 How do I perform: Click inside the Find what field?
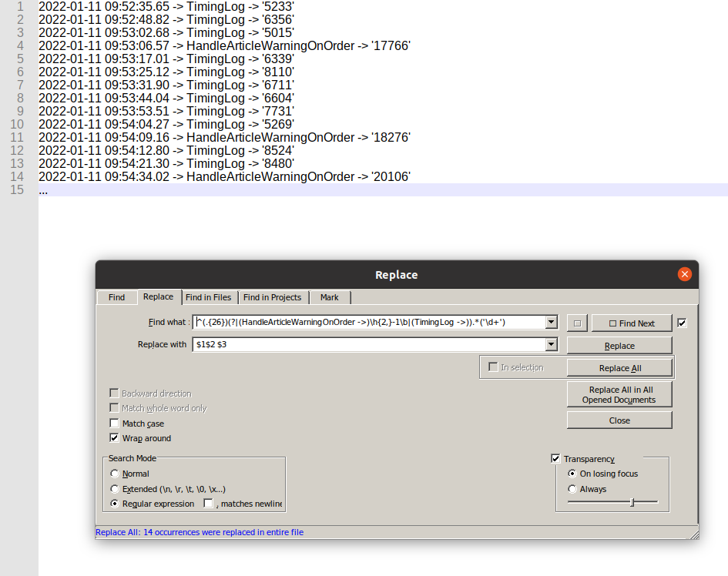point(369,322)
